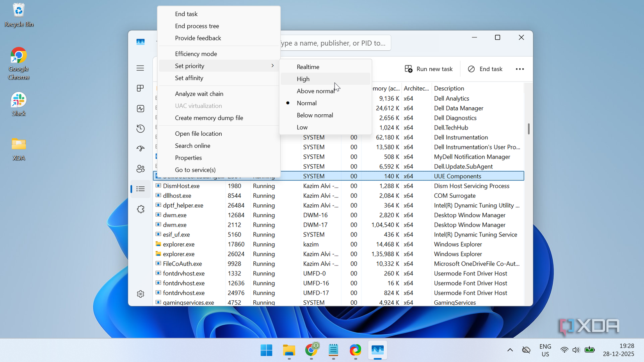Expand the Set priority submenu
The image size is (644, 362).
pyautogui.click(x=219, y=66)
